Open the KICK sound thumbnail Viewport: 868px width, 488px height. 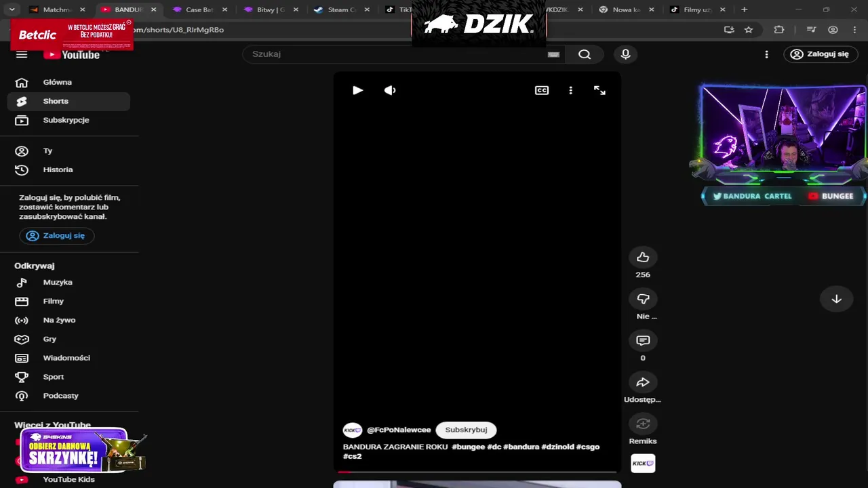click(643, 464)
